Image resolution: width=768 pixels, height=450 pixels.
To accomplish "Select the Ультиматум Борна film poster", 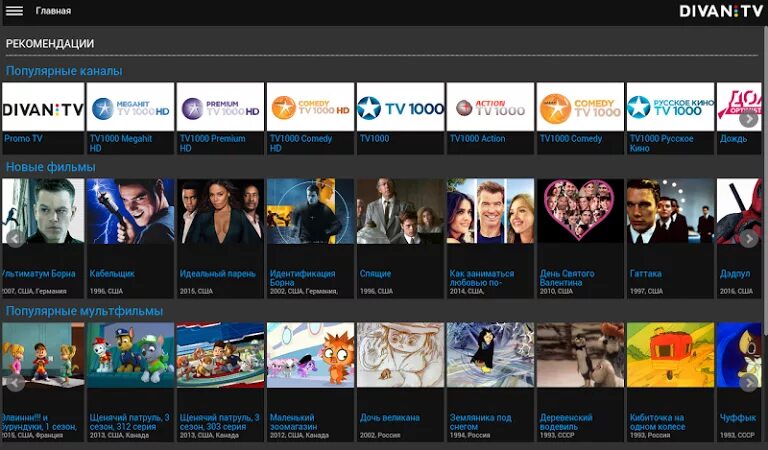I will (43, 211).
